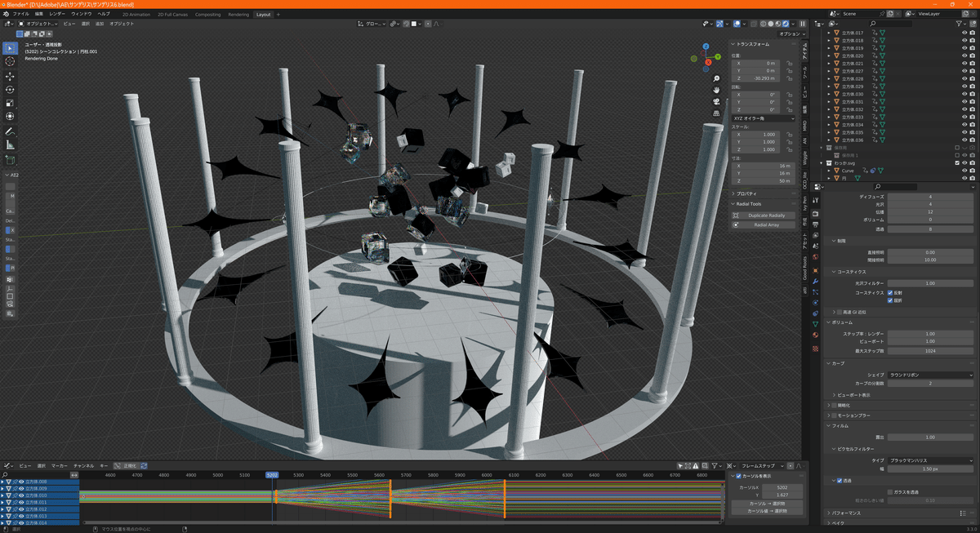Hide 立方体.036 in viewport via eye icon
Image resolution: width=980 pixels, height=533 pixels.
pos(965,140)
